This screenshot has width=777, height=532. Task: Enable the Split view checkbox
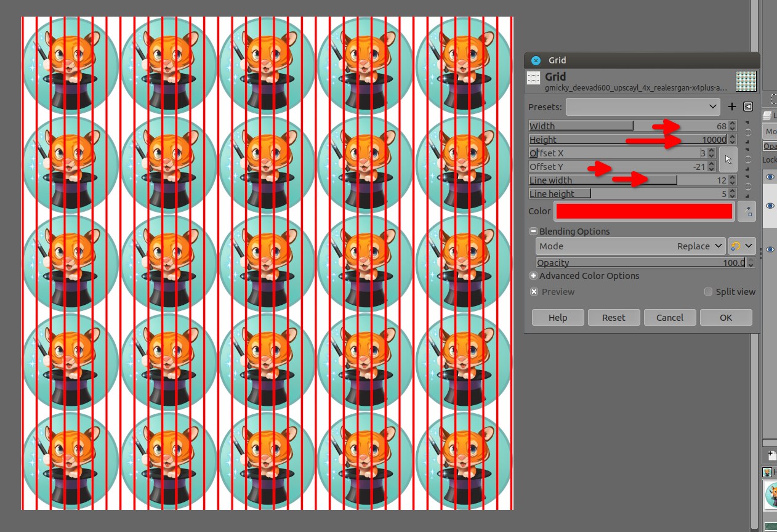point(708,292)
